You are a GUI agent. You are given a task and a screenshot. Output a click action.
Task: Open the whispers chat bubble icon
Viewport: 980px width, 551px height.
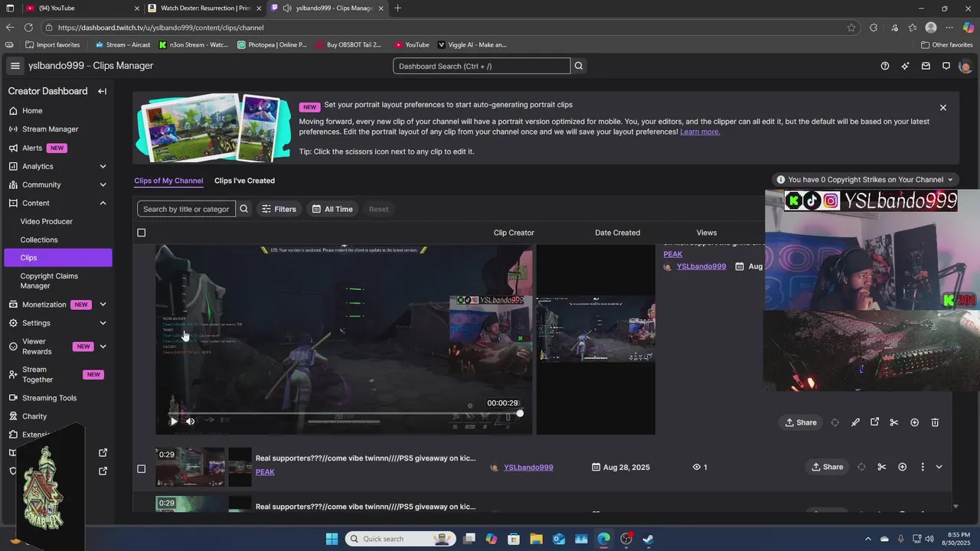[946, 66]
